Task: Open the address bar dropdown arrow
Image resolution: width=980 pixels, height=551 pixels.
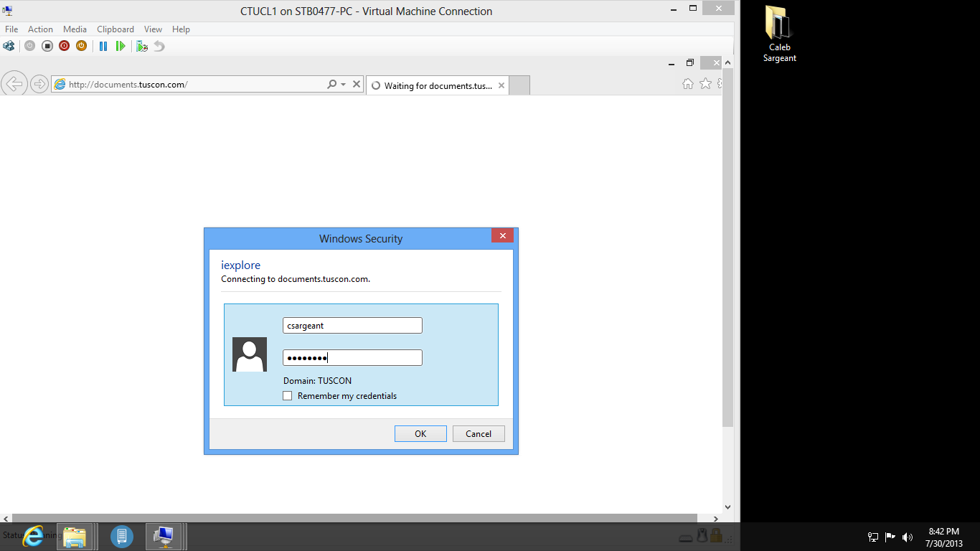Action: pyautogui.click(x=344, y=84)
